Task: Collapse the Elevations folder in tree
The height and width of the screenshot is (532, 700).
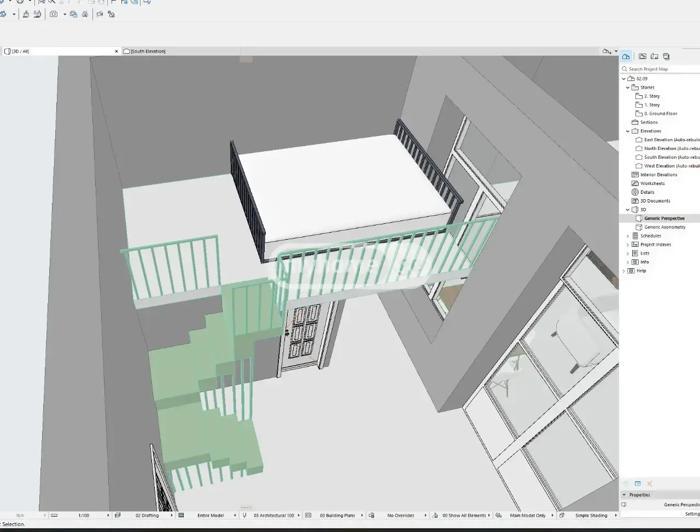Action: [628, 131]
